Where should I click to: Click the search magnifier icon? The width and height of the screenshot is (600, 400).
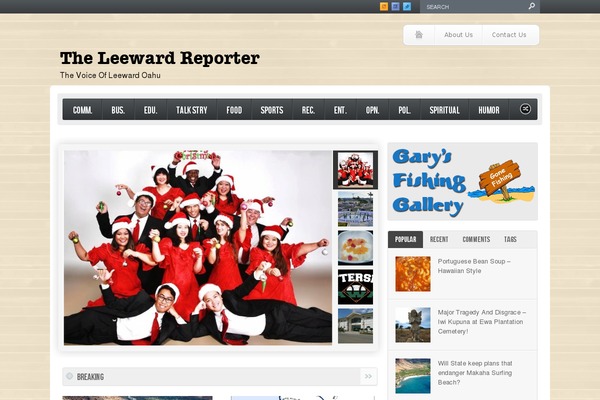[x=532, y=6]
